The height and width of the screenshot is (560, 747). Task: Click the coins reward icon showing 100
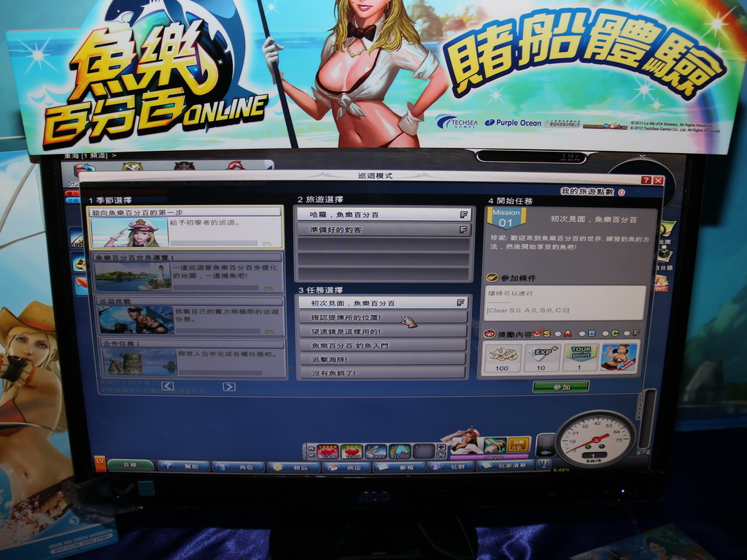click(503, 357)
